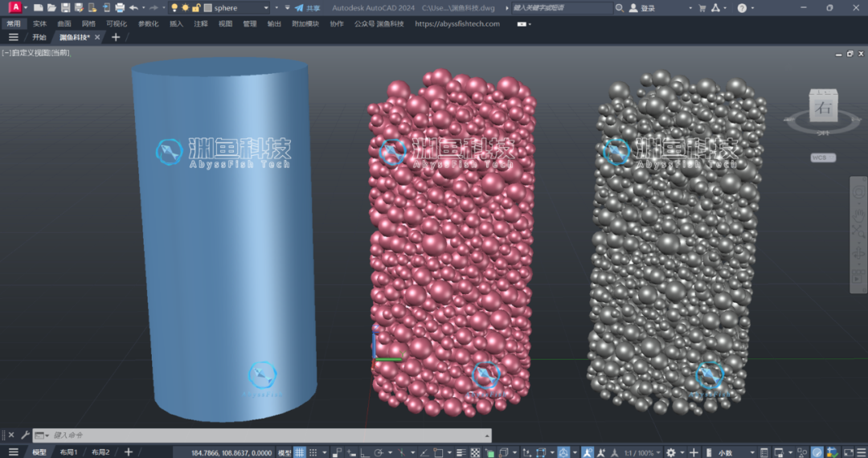Toggle polar tracking icon
Viewport: 868px width, 458px height.
tap(379, 452)
